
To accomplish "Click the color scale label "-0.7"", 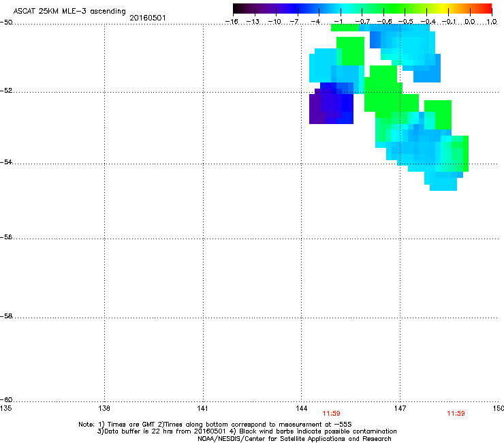I will point(362,22).
